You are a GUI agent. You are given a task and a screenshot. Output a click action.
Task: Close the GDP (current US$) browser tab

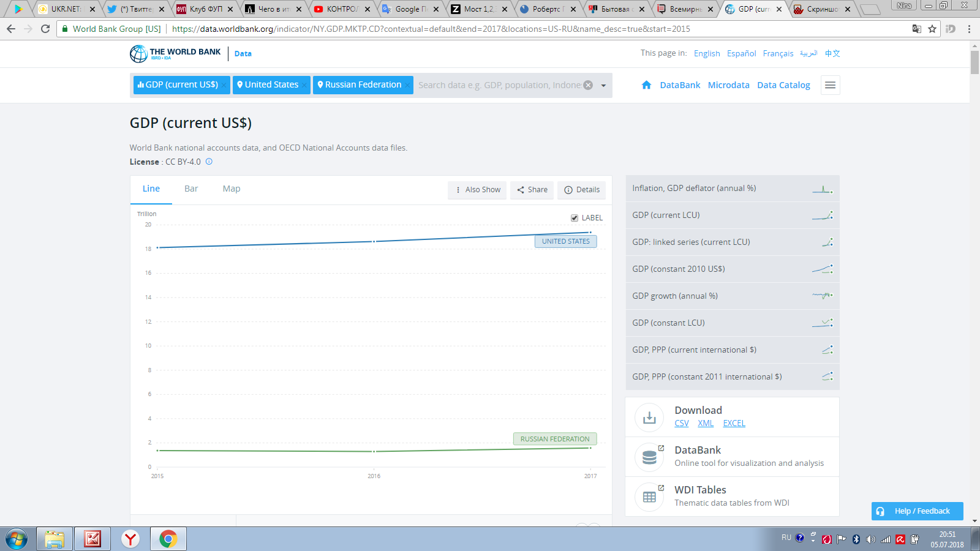pyautogui.click(x=779, y=9)
